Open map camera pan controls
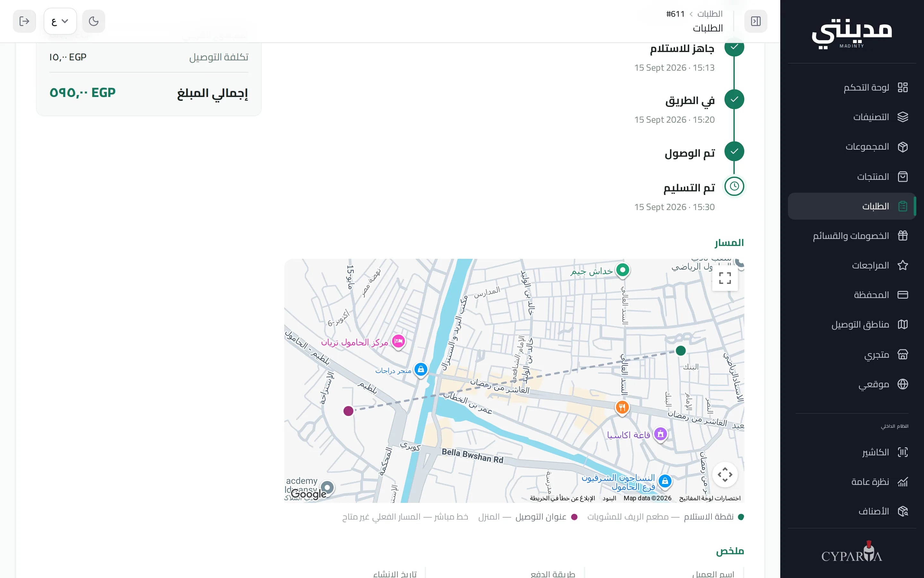This screenshot has width=924, height=578. point(725,475)
